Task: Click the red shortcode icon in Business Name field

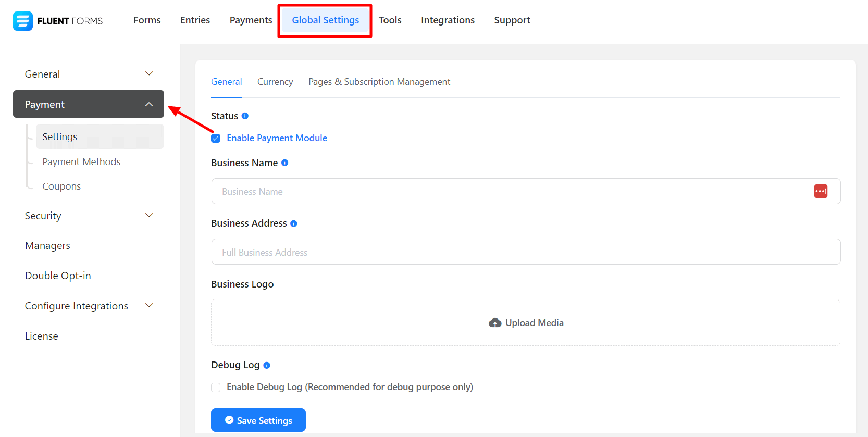Action: [x=821, y=191]
